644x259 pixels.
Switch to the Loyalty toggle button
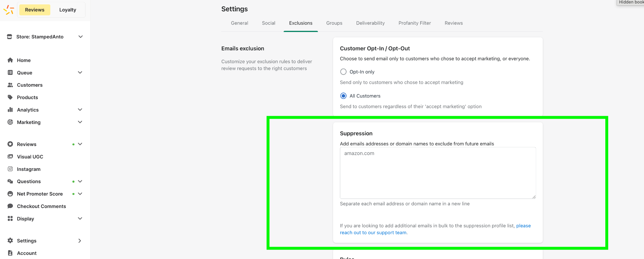[68, 10]
